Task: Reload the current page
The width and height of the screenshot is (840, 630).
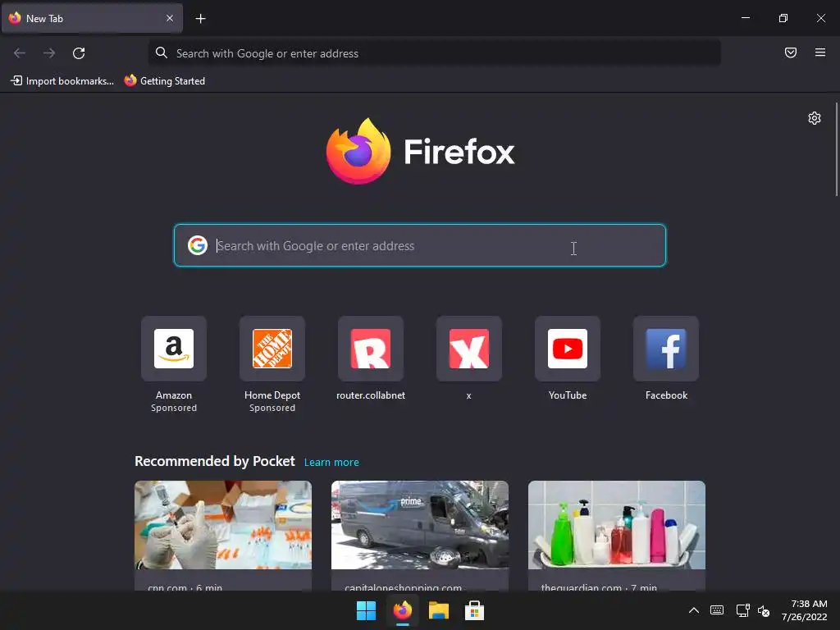Action: 79,53
